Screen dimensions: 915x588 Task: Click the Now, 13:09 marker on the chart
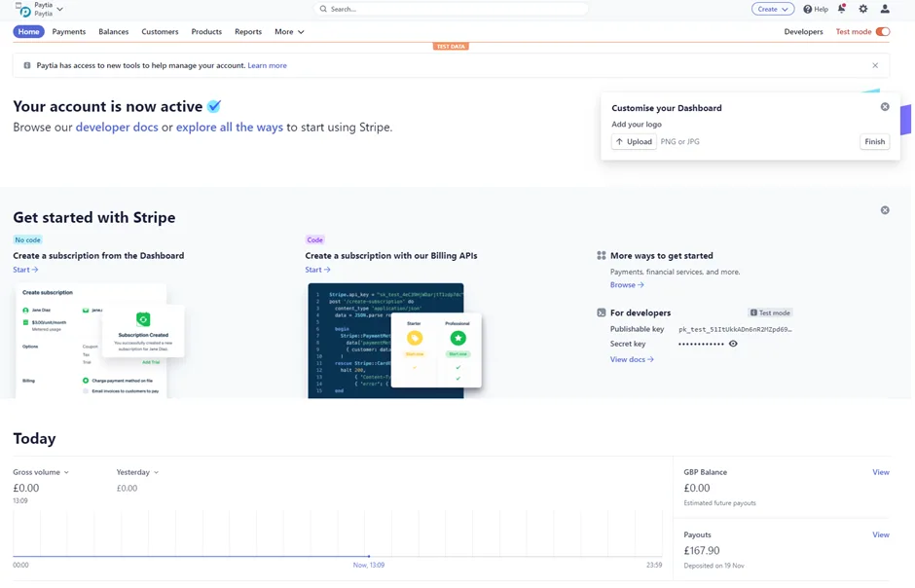tap(369, 565)
